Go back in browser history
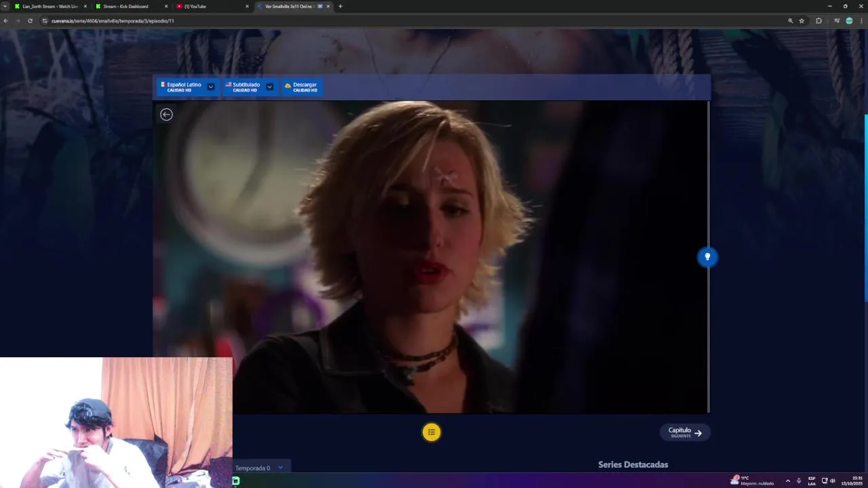 point(6,21)
